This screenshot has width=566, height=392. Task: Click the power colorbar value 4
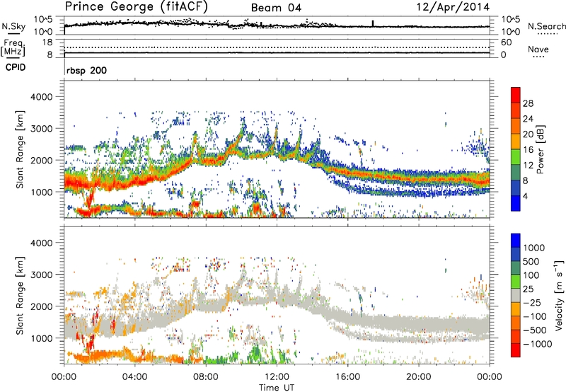[x=525, y=196]
